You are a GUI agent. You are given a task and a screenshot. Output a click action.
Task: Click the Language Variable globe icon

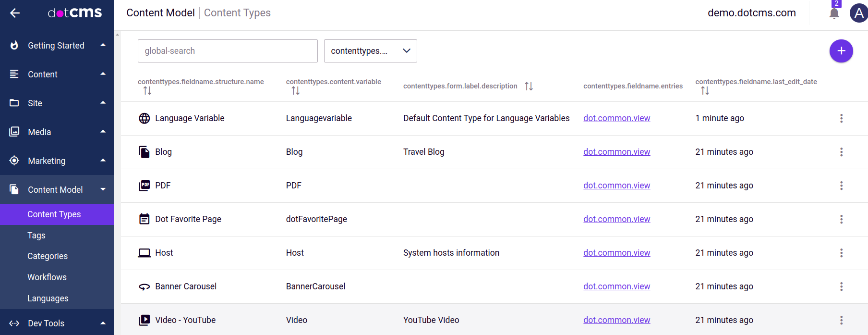tap(144, 118)
